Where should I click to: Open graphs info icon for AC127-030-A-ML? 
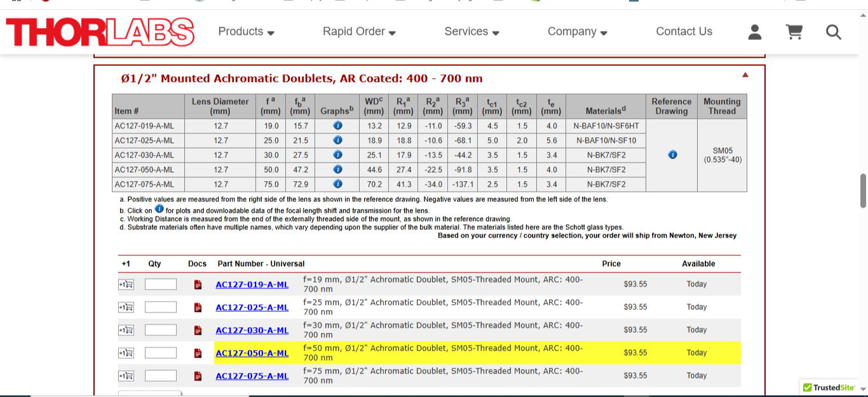(338, 155)
